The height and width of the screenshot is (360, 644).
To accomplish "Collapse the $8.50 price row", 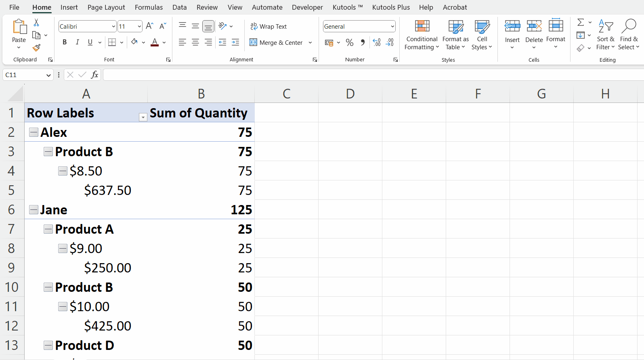I will 63,171.
